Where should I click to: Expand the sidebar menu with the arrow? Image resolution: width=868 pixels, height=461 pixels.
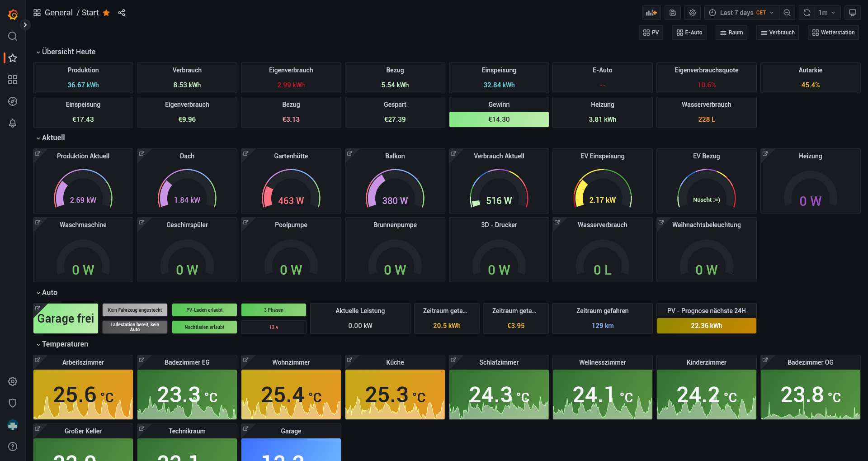pos(25,25)
